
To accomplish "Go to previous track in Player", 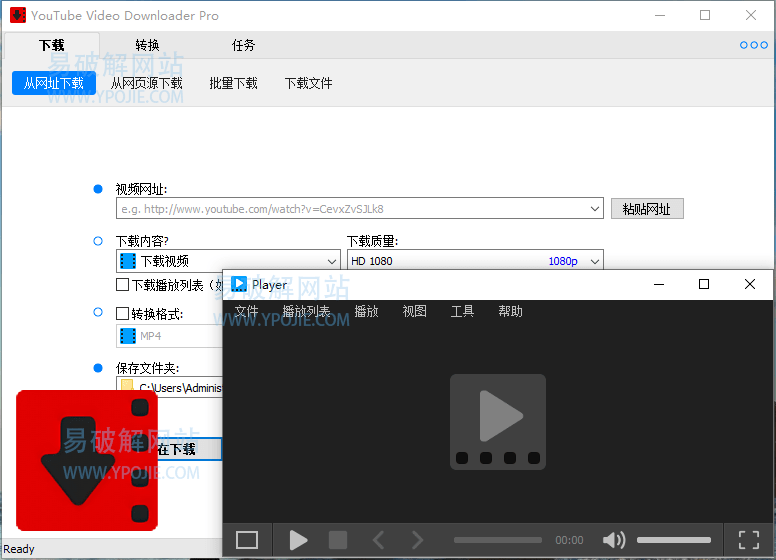I will [x=378, y=540].
